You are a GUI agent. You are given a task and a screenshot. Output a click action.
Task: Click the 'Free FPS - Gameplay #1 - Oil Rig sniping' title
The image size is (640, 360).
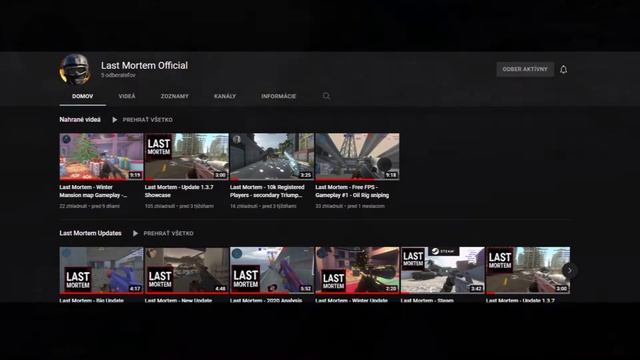(352, 191)
